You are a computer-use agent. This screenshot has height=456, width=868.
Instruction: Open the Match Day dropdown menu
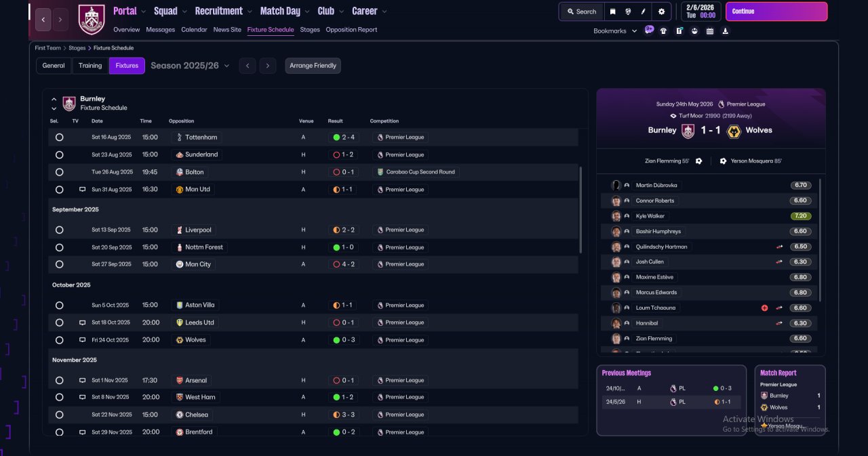(x=285, y=11)
